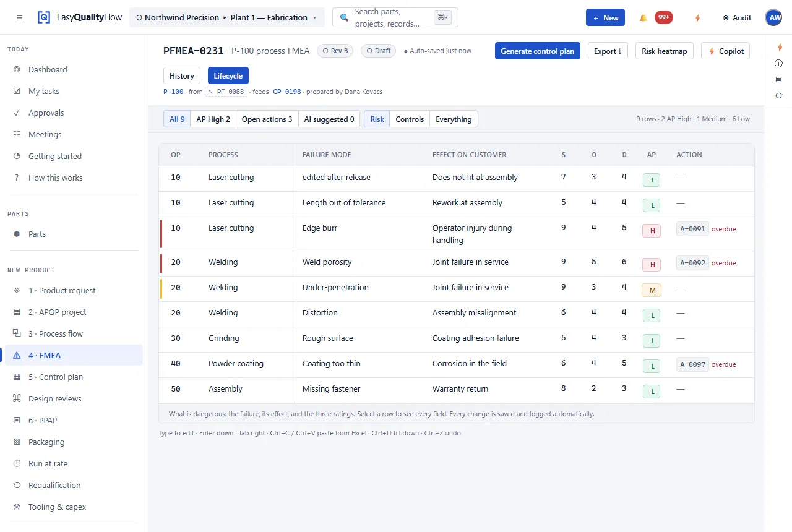The width and height of the screenshot is (792, 532).
Task: Click the right rail refresh history icon
Action: (x=779, y=96)
